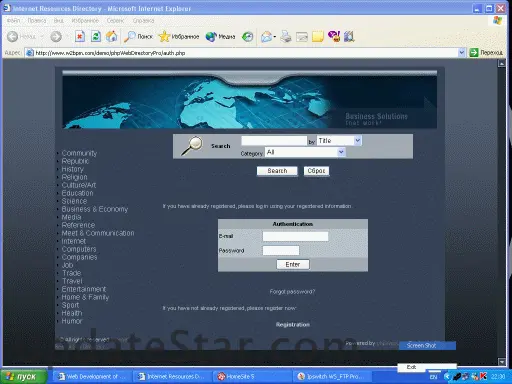The image size is (512, 384).
Task: Open the Business & Economy category link
Action: click(95, 209)
